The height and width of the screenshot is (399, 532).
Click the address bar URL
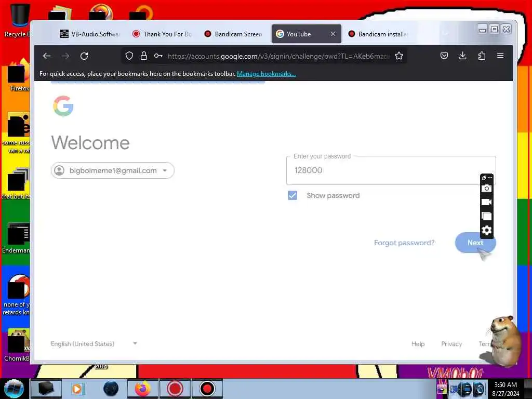click(278, 56)
